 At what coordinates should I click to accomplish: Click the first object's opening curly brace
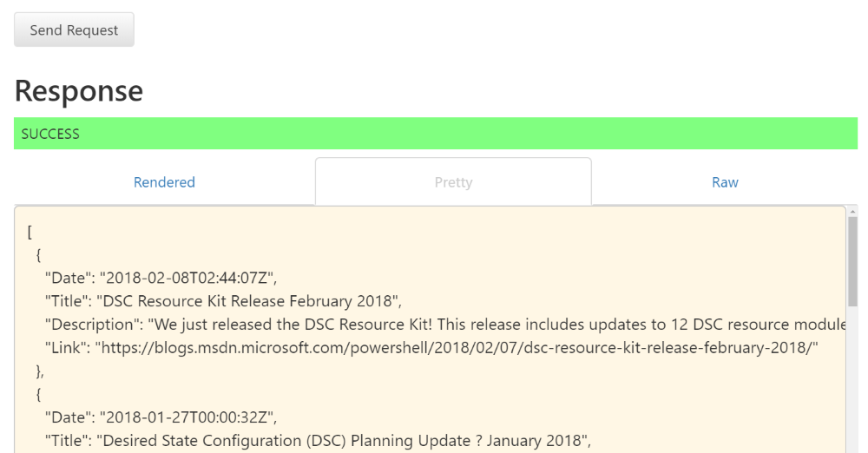(x=38, y=256)
